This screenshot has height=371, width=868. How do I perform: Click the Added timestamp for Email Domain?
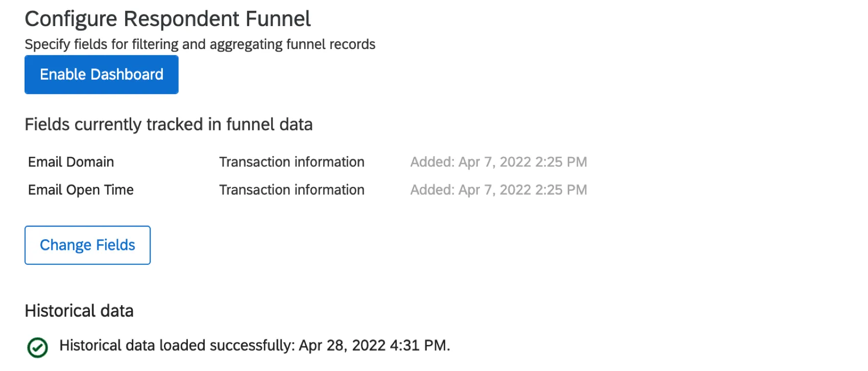pyautogui.click(x=499, y=162)
